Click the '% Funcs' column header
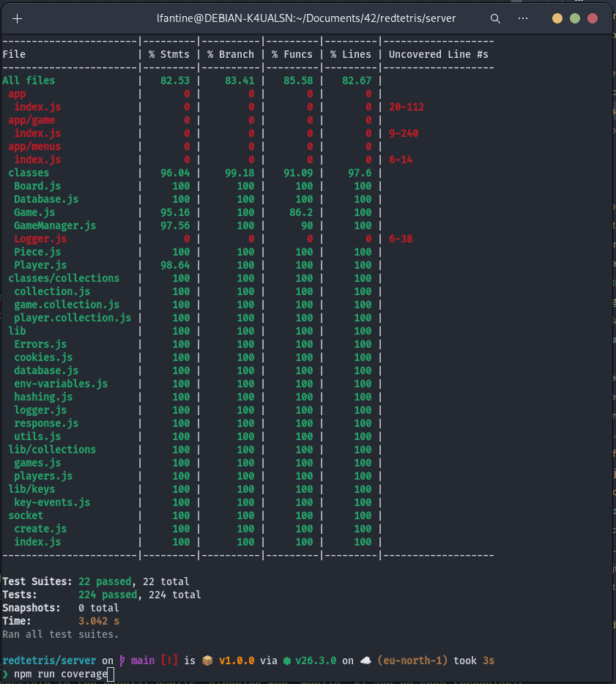Screen dimensions: 616x684 pos(292,54)
